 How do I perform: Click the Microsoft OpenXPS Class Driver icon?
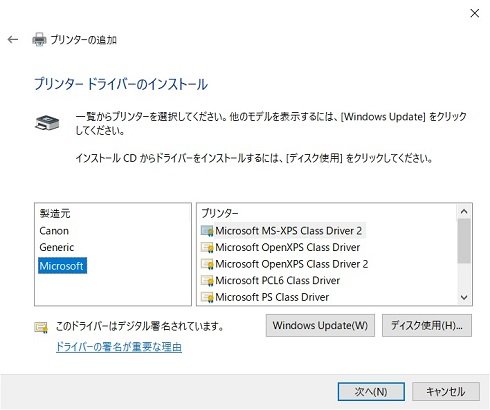pyautogui.click(x=207, y=248)
